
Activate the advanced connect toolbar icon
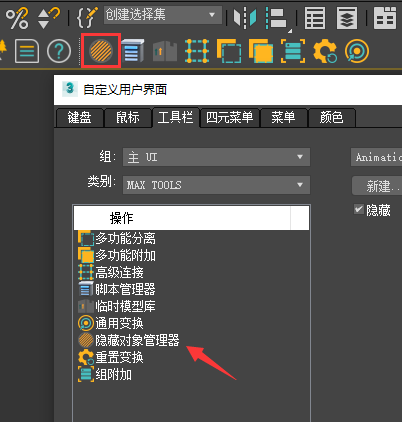pyautogui.click(x=197, y=51)
